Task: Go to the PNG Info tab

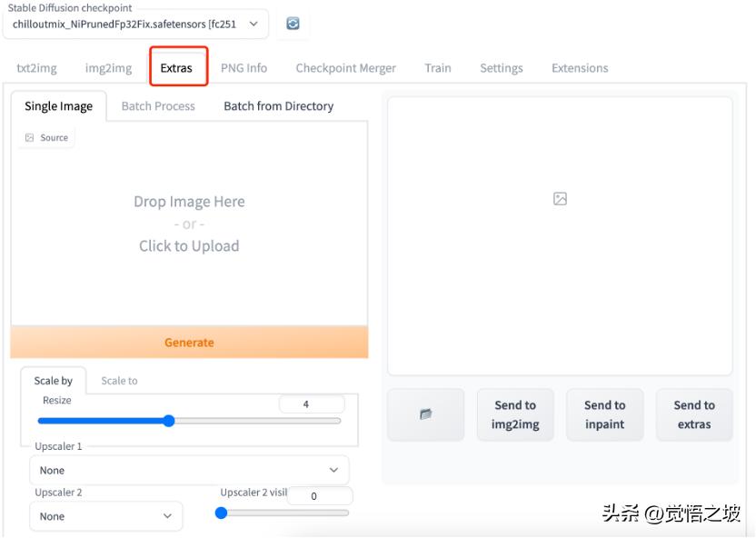Action: (x=244, y=68)
